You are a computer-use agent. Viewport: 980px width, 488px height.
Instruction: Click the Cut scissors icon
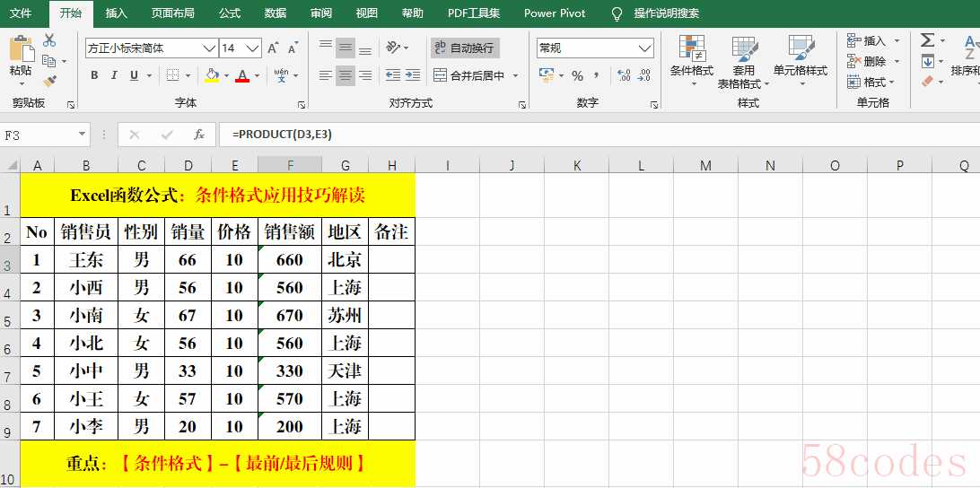click(49, 40)
